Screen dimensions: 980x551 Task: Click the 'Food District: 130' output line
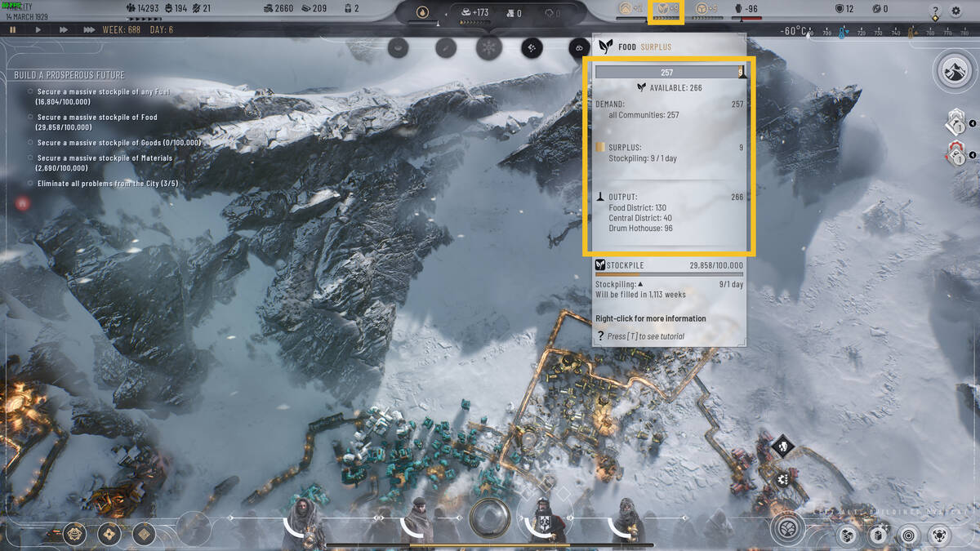coord(637,208)
